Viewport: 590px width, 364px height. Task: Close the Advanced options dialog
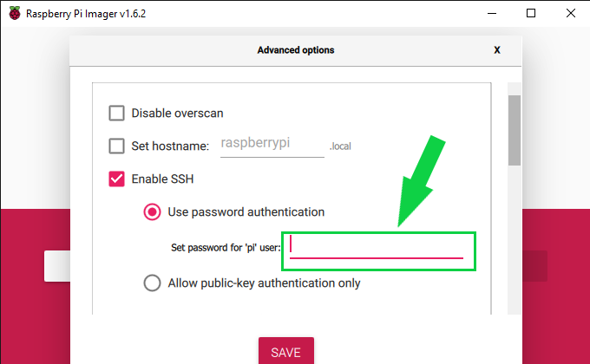pyautogui.click(x=497, y=50)
